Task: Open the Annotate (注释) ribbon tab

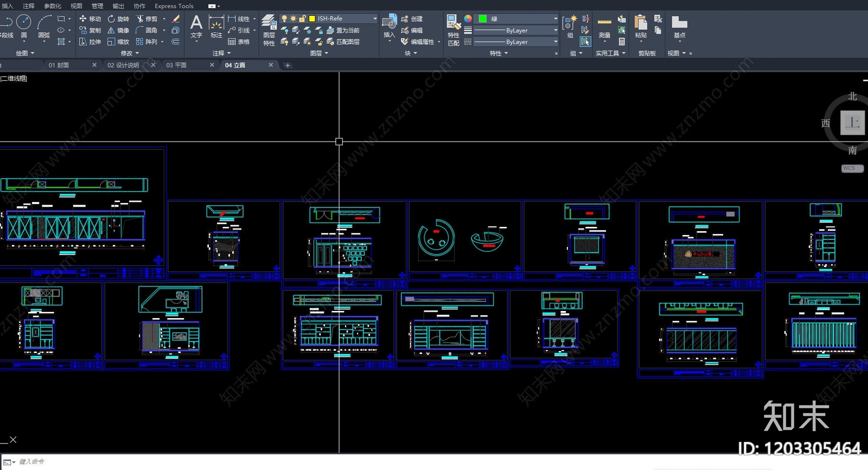Action: (29, 6)
